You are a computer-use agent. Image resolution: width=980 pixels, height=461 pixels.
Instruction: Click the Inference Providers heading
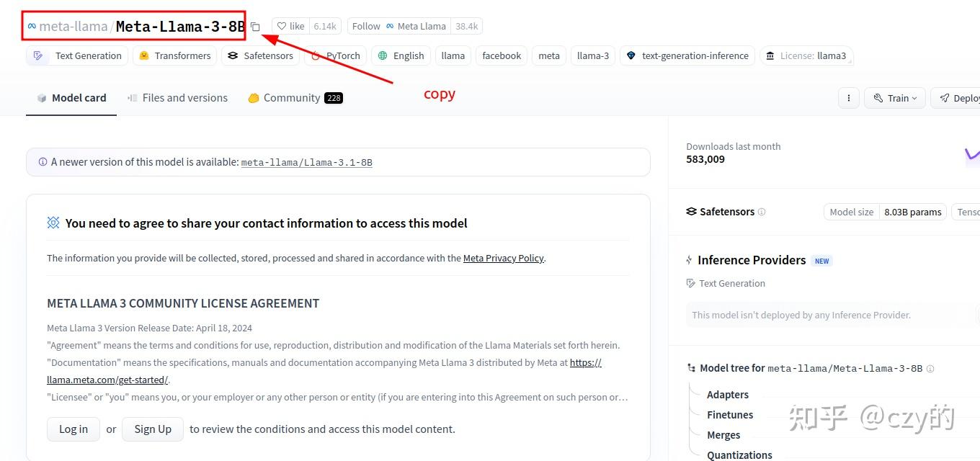coord(752,260)
